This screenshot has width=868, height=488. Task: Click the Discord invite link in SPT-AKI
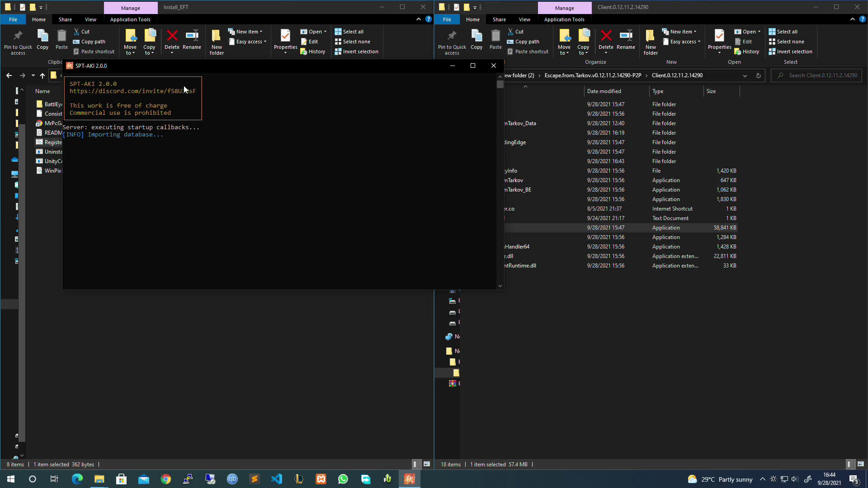tap(132, 90)
